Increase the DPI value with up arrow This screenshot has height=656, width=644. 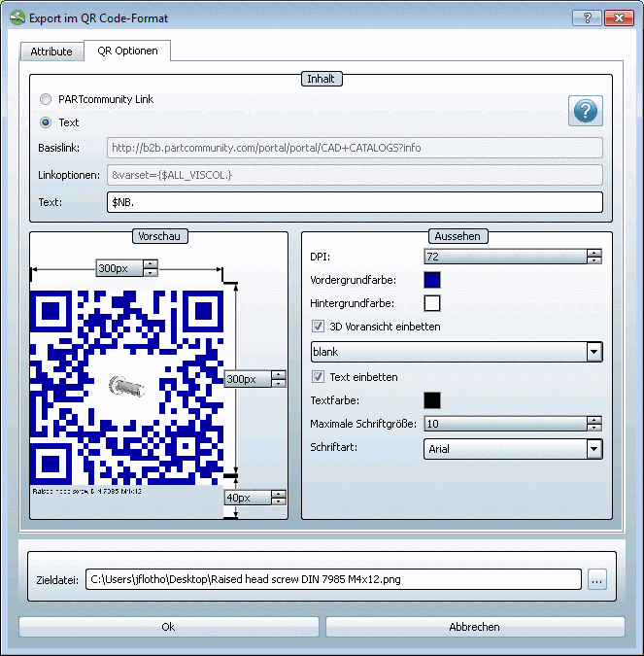click(x=594, y=253)
